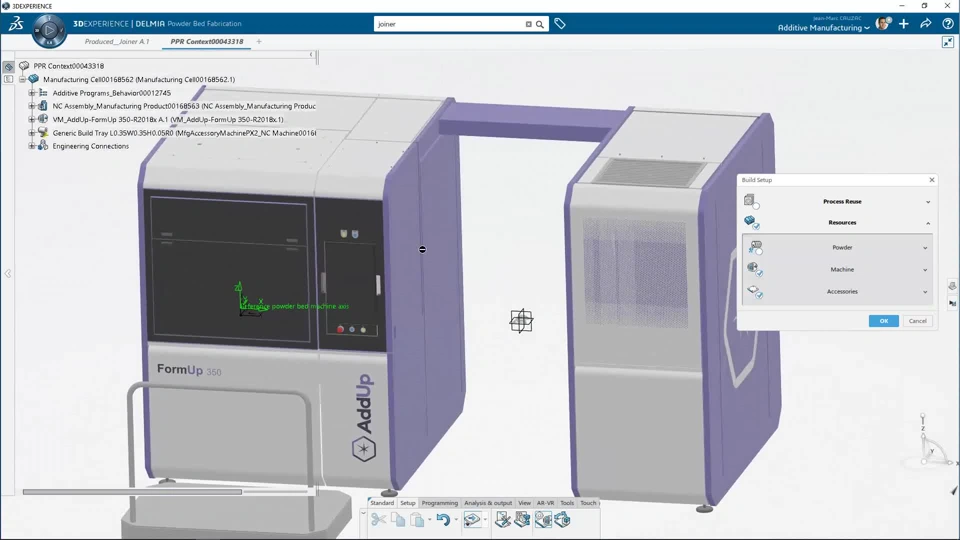The height and width of the screenshot is (540, 960).
Task: Click the upper icon on right edge toolbar
Action: pyautogui.click(x=952, y=286)
